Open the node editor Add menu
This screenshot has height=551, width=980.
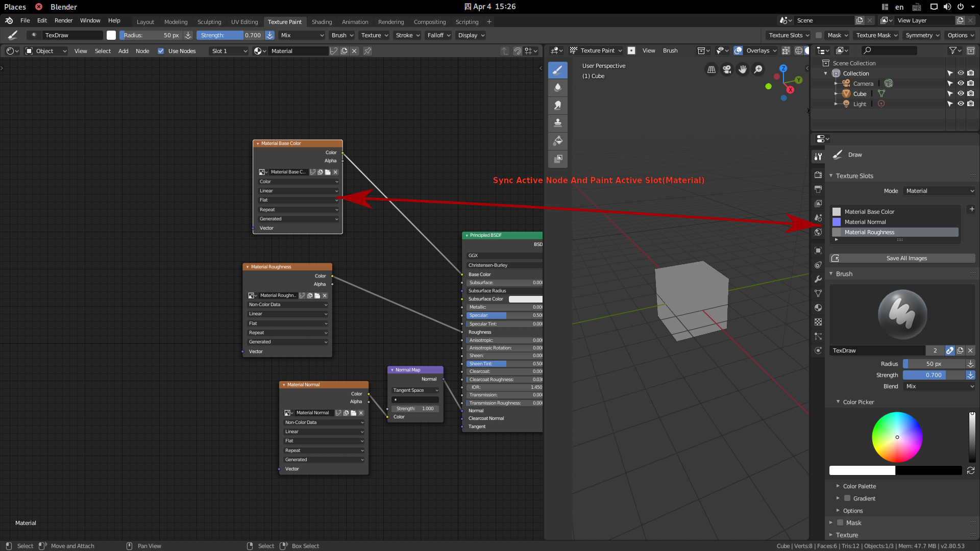click(x=123, y=51)
